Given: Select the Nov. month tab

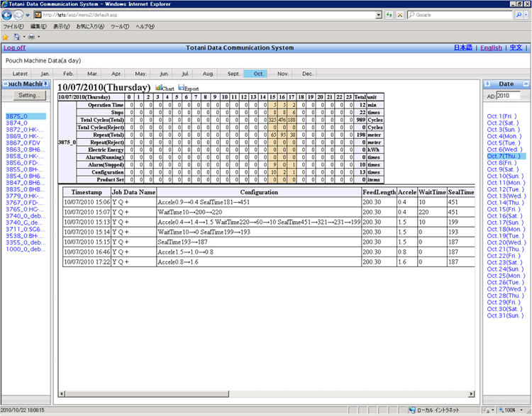Looking at the screenshot, I should (282, 74).
